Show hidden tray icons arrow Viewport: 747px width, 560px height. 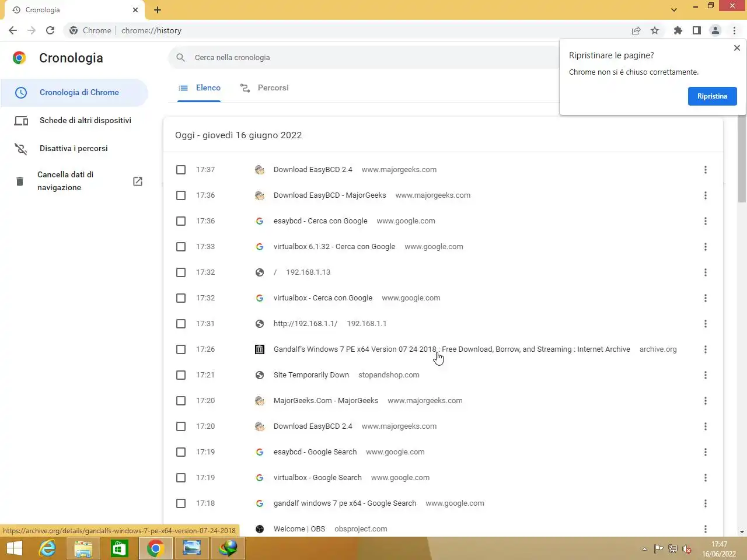click(x=644, y=549)
